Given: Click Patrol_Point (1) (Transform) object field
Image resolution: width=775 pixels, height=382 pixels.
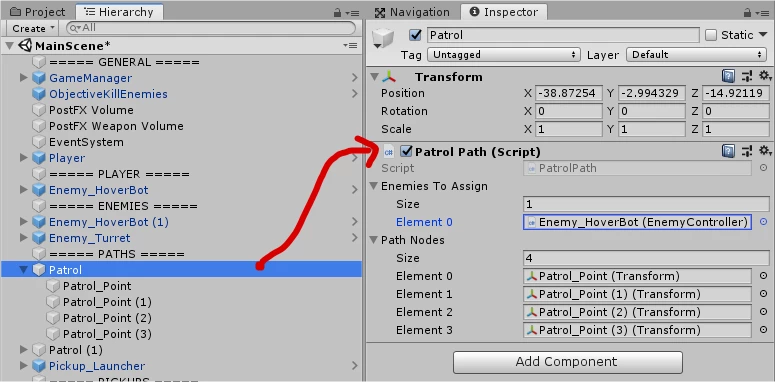Looking at the screenshot, I should [x=637, y=294].
